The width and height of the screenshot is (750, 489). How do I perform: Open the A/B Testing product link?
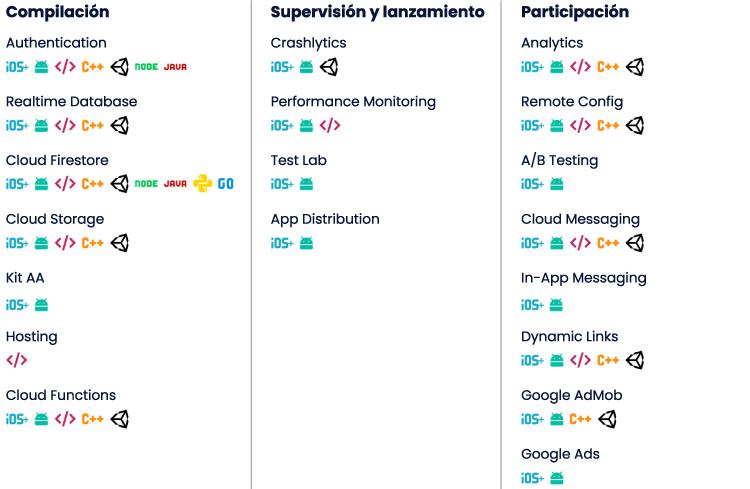(x=560, y=160)
